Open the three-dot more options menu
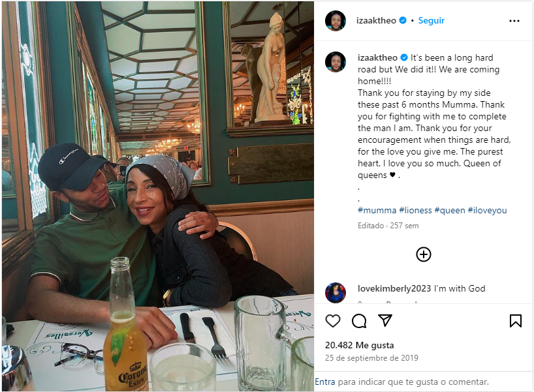This screenshot has width=534, height=392. pos(514,21)
